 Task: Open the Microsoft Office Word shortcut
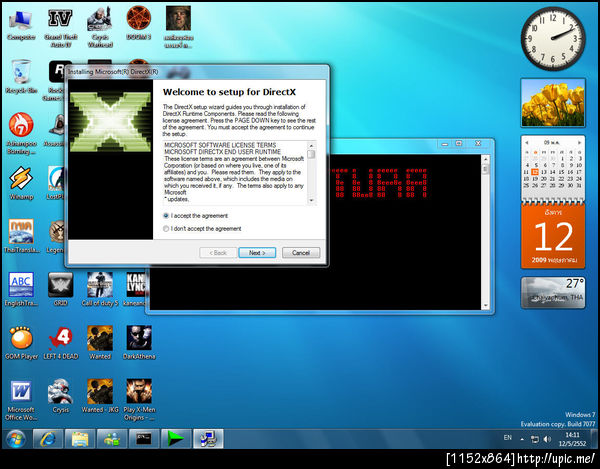click(21, 400)
